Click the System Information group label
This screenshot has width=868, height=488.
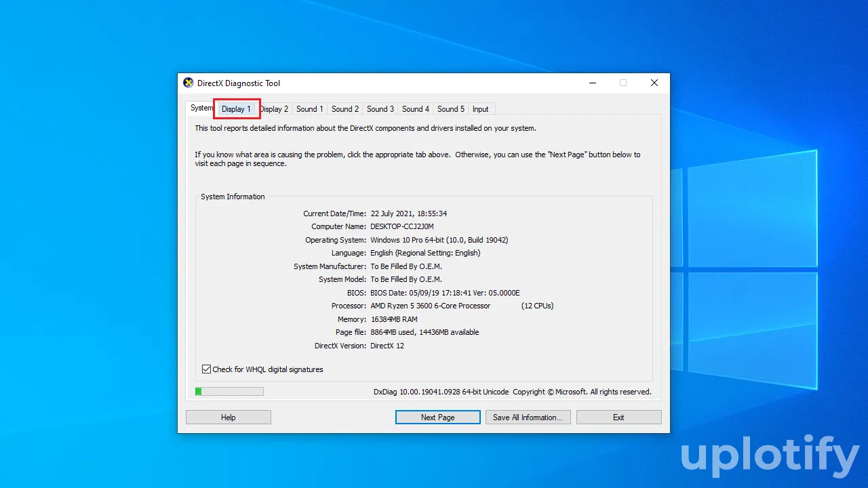pos(233,197)
